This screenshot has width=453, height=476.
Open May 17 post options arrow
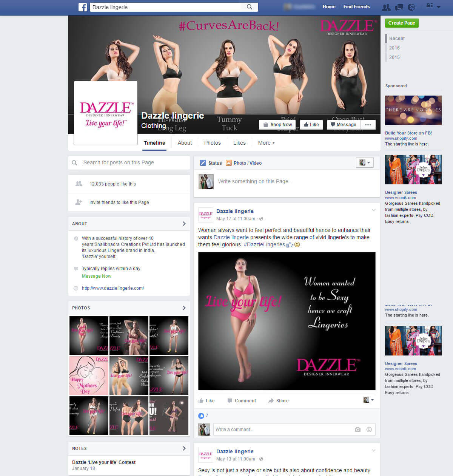pyautogui.click(x=374, y=210)
